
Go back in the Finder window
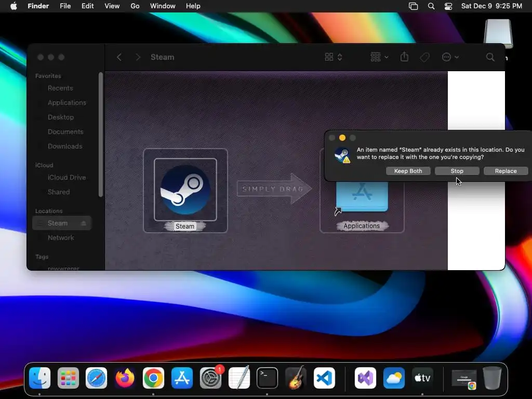click(119, 57)
